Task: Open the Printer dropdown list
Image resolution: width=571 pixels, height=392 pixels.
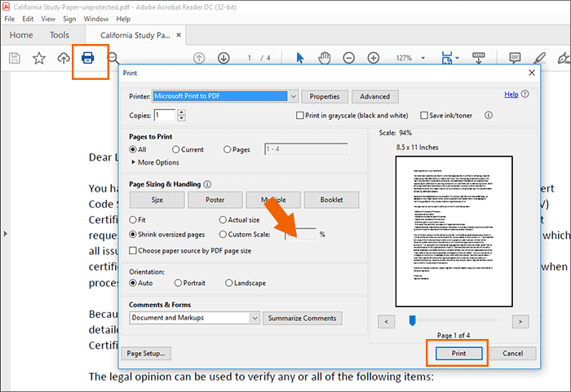Action: tap(293, 96)
